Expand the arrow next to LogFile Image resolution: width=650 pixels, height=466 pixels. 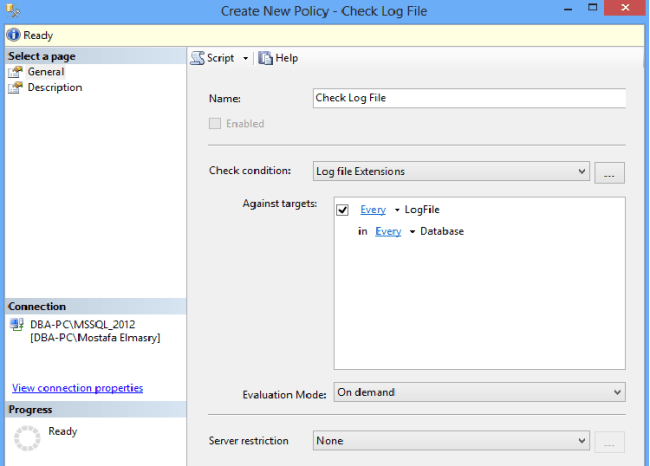click(x=397, y=210)
